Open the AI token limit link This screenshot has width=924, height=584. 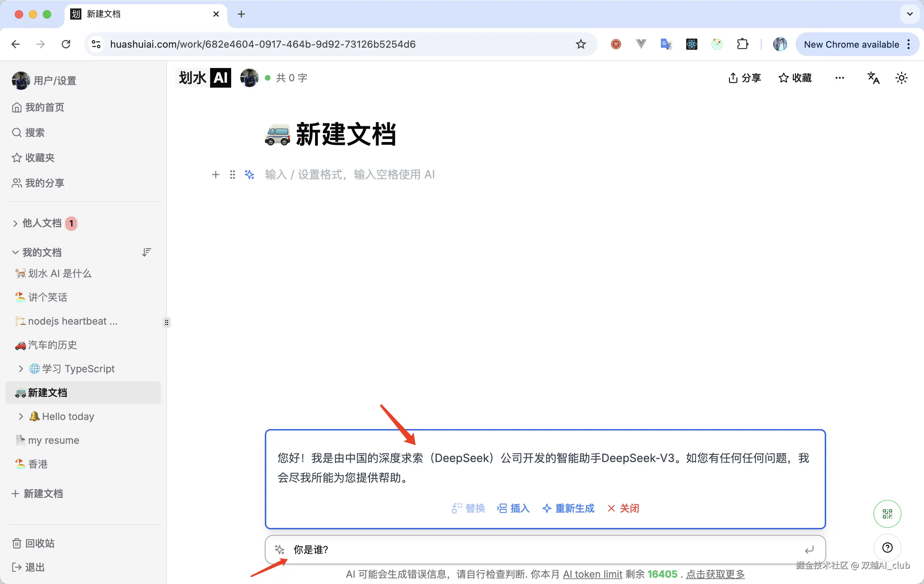pos(592,574)
